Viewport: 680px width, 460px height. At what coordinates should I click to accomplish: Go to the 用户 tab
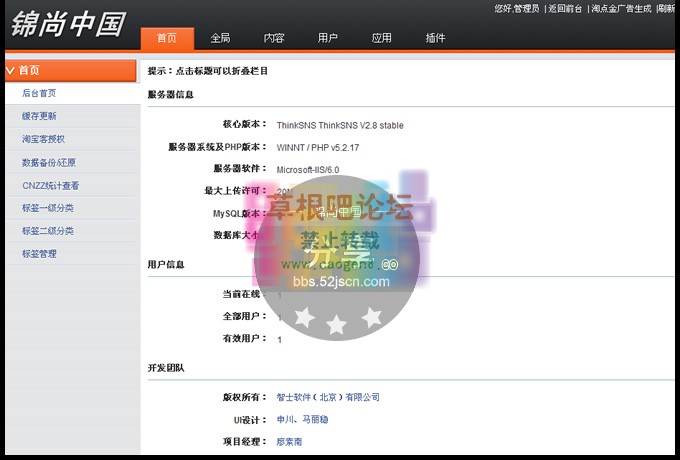click(327, 39)
